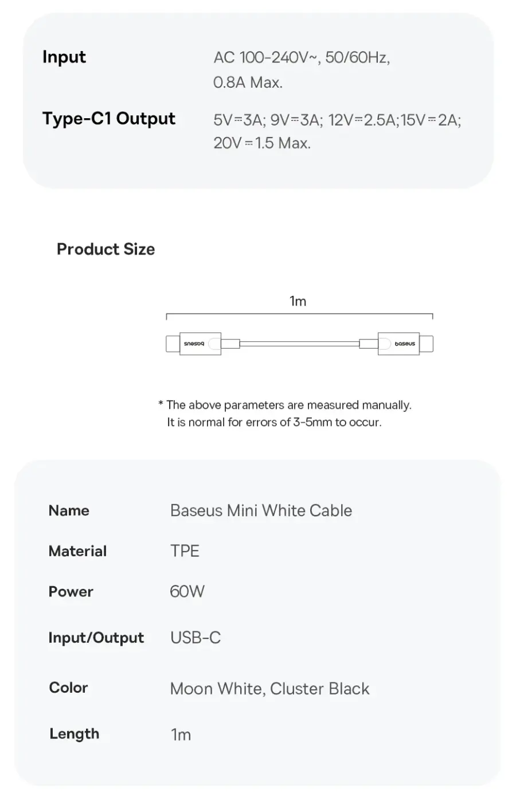516x812 pixels.
Task: Click the Input specification label
Action: pos(64,57)
